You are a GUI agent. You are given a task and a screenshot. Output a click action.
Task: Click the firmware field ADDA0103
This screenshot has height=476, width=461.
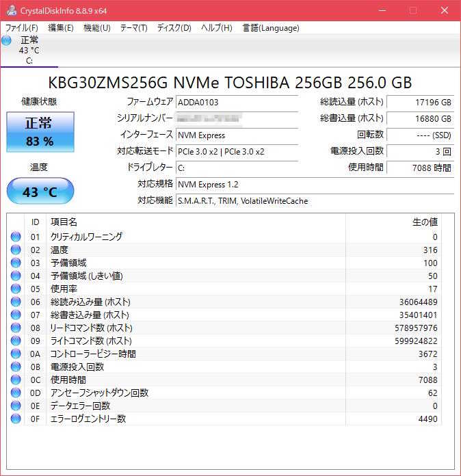pos(237,103)
